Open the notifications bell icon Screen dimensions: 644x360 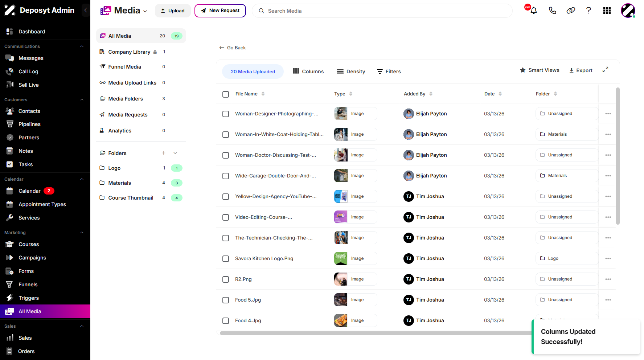pyautogui.click(x=533, y=11)
